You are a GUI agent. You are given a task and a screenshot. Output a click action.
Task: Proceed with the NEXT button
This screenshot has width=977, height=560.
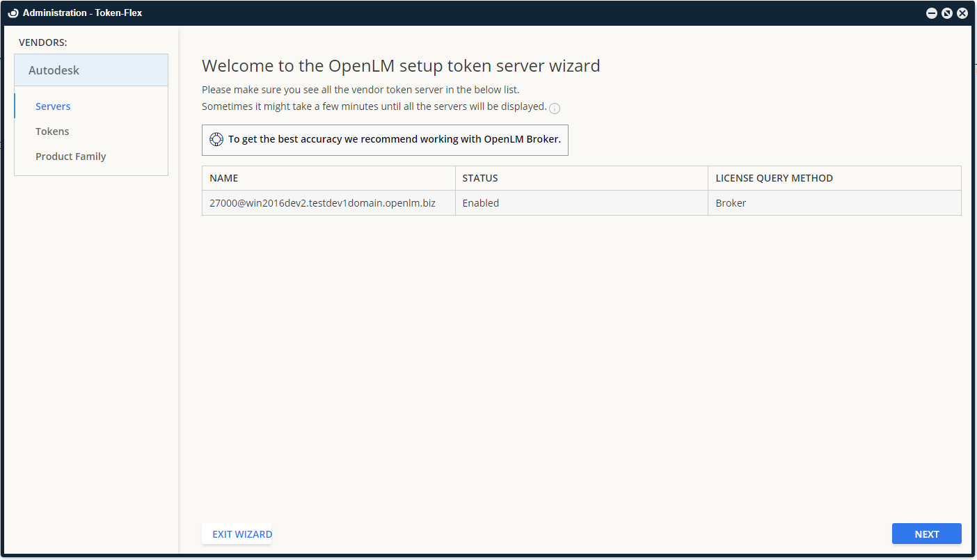[926, 534]
